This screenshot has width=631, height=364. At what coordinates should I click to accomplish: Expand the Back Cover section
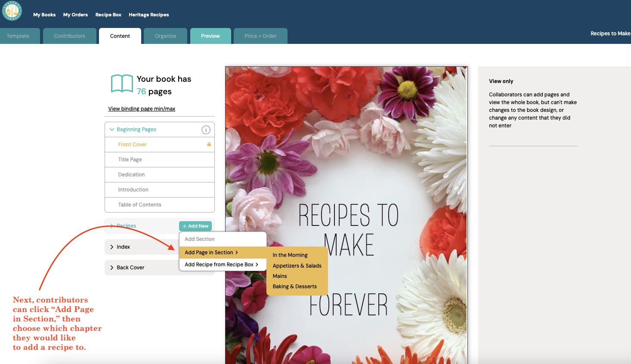coord(112,267)
